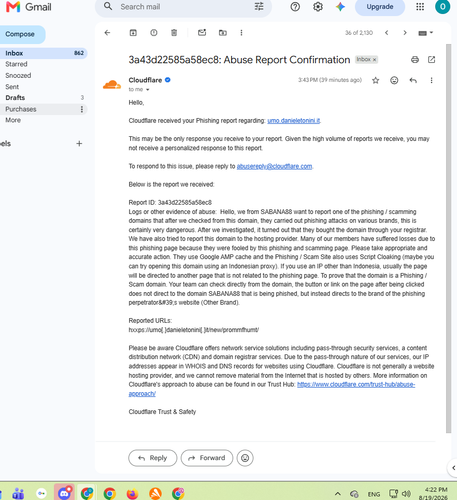Screen dimensions: 457x500
Task: Click the ENG language indicator
Action: (374, 494)
